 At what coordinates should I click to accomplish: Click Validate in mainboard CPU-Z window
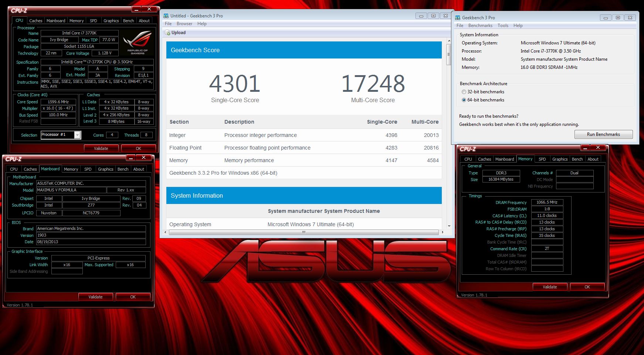tap(95, 297)
